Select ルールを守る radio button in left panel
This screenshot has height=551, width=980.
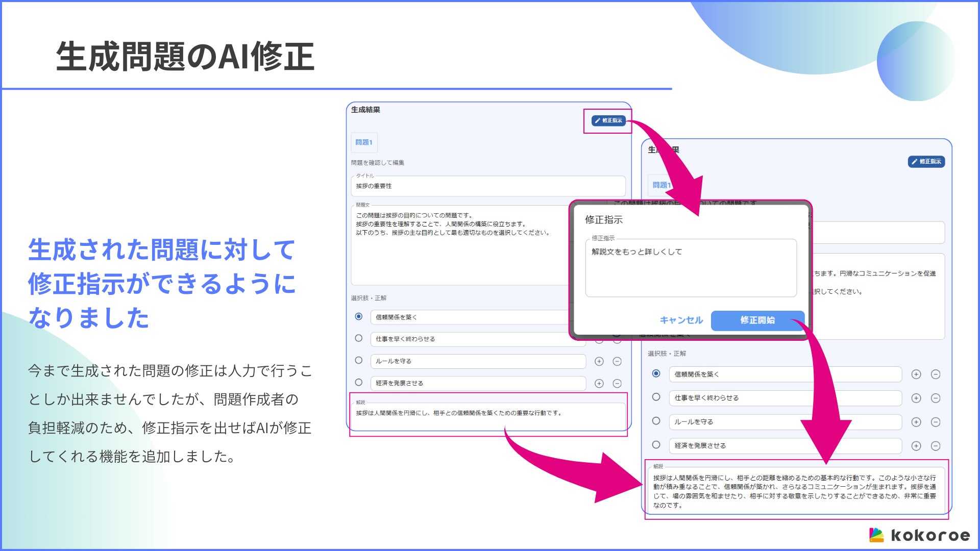[x=359, y=360]
